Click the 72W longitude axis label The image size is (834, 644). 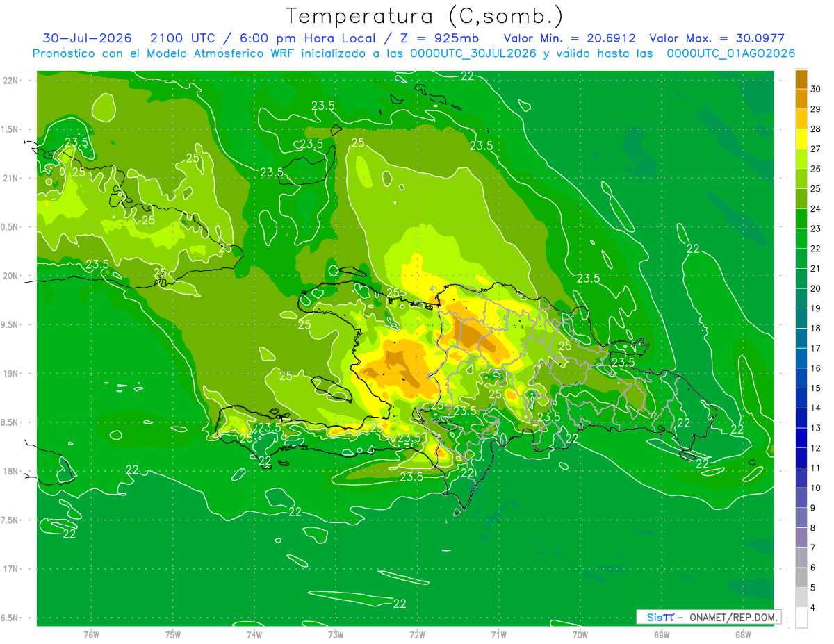[417, 634]
